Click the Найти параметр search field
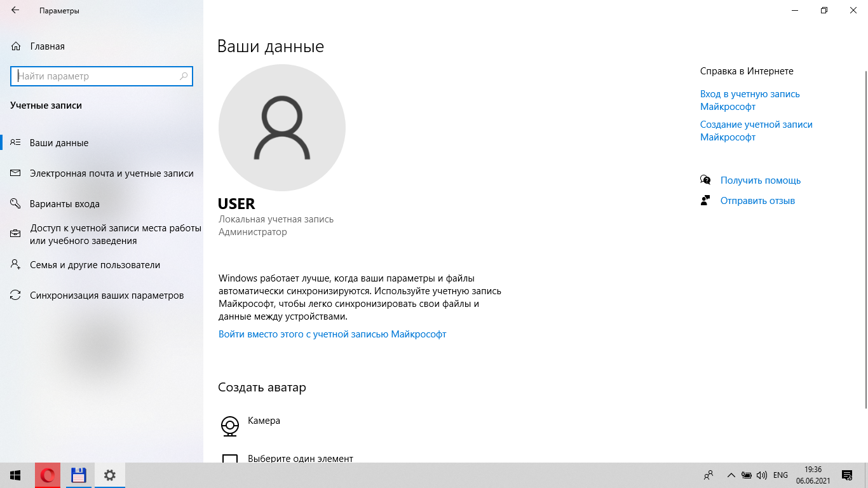Viewport: 868px width, 488px height. click(x=95, y=76)
